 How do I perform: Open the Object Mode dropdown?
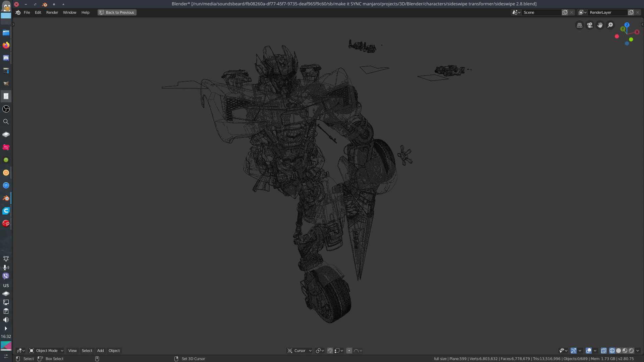[x=46, y=351]
